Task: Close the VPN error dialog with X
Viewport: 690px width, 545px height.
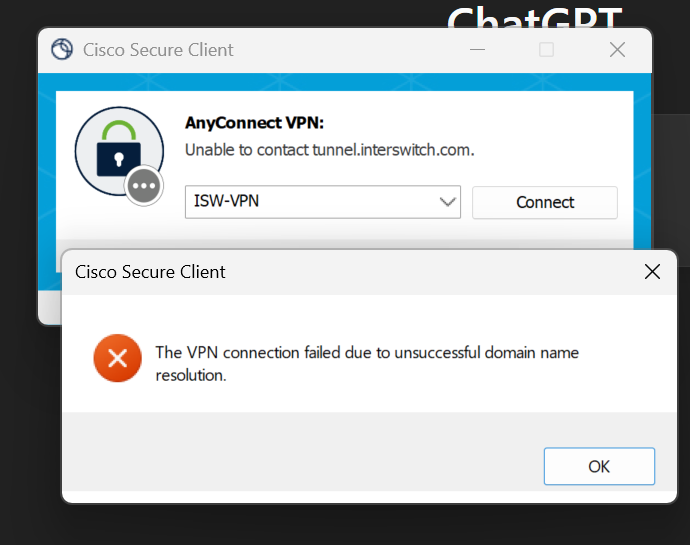Action: tap(652, 272)
